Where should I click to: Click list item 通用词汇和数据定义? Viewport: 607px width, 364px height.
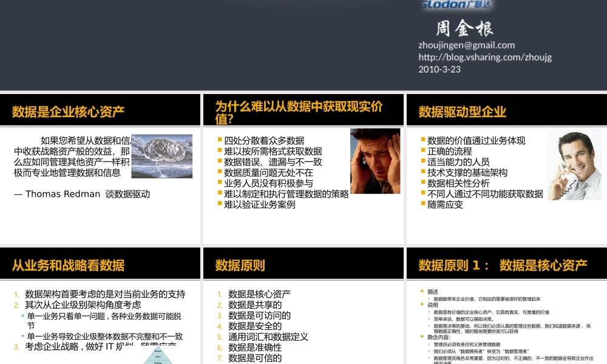click(x=268, y=337)
